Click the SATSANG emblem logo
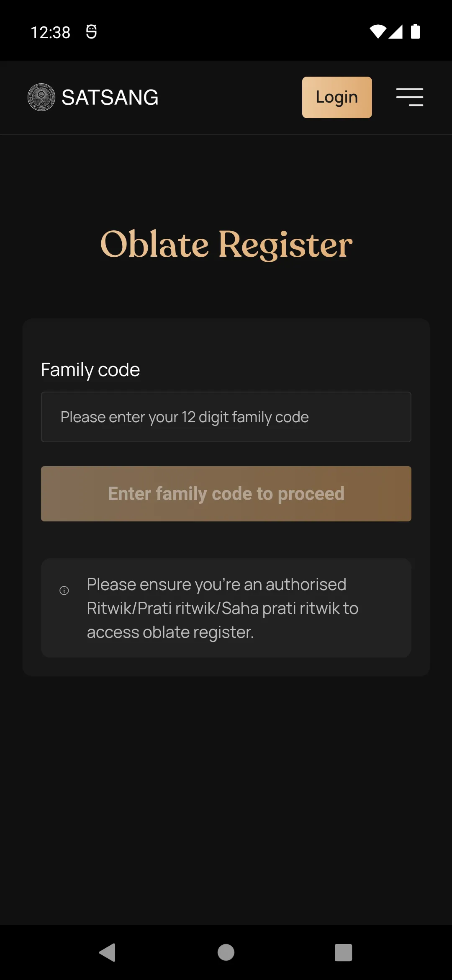Image resolution: width=452 pixels, height=980 pixels. click(x=41, y=97)
